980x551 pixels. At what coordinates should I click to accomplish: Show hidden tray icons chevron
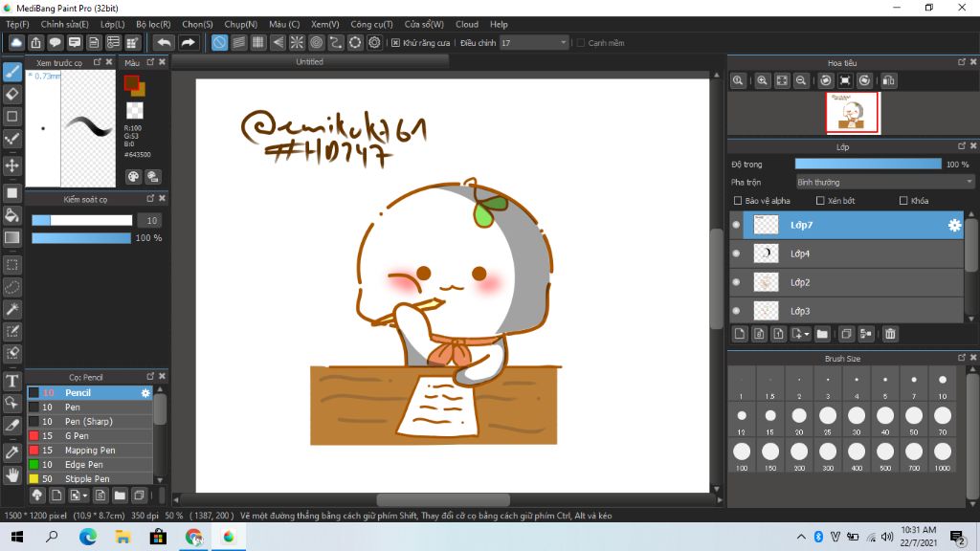pos(801,537)
